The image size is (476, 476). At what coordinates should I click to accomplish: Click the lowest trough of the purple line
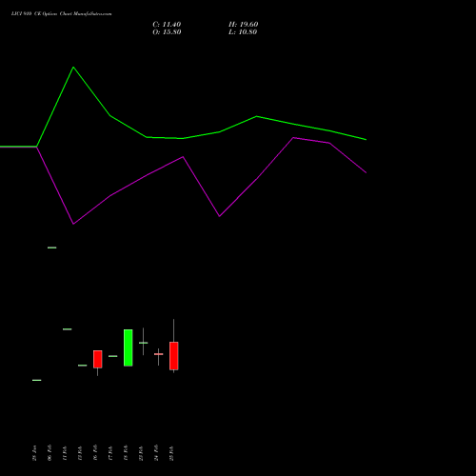click(73, 224)
